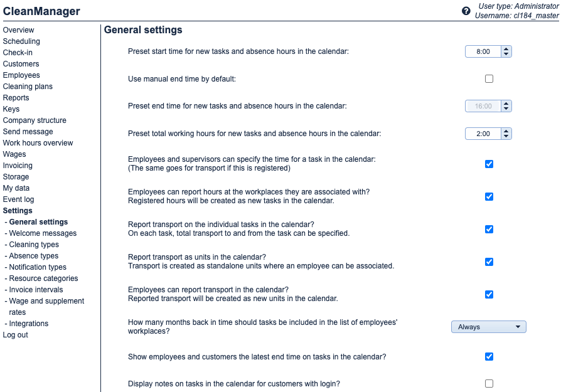Image resolution: width=561 pixels, height=392 pixels.
Task: Open the Integrations settings page
Action: point(28,324)
